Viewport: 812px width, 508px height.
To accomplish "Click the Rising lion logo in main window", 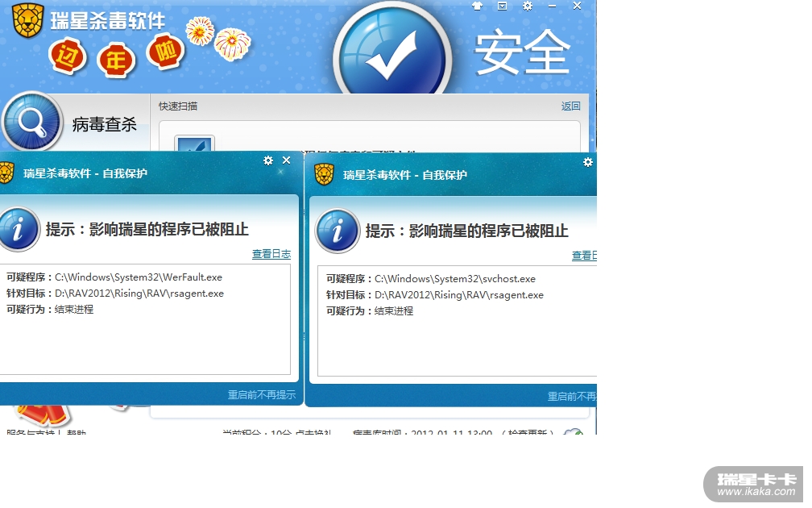I will (x=28, y=20).
